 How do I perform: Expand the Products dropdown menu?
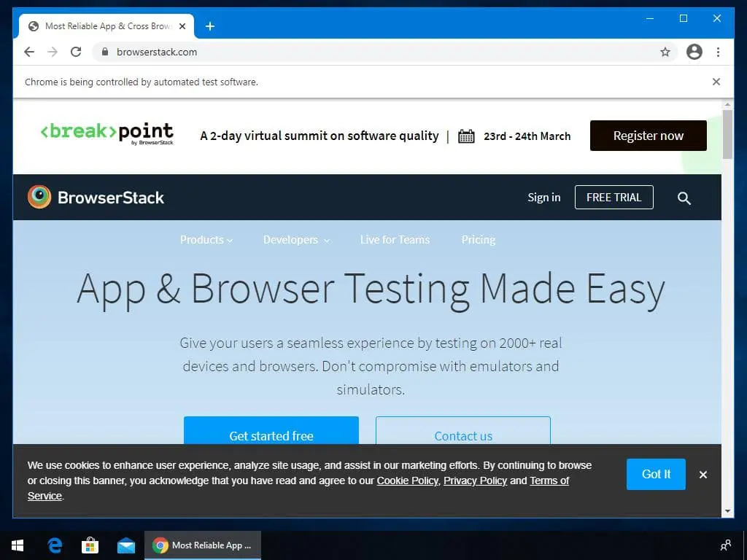[206, 240]
